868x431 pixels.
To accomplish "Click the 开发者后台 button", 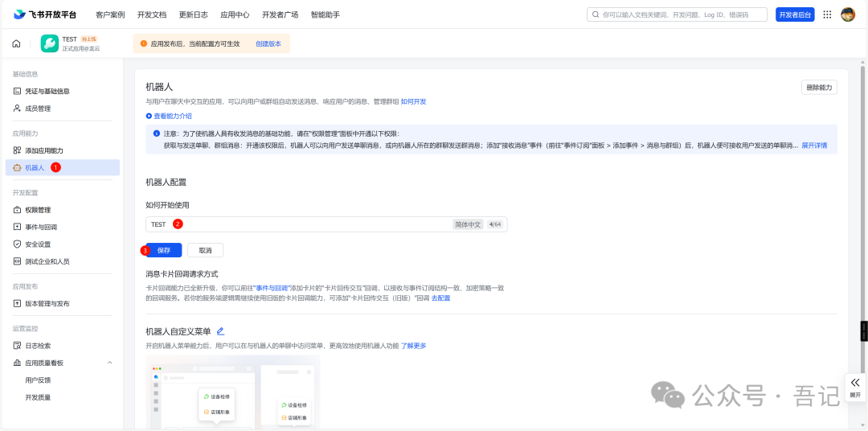I will pyautogui.click(x=795, y=14).
